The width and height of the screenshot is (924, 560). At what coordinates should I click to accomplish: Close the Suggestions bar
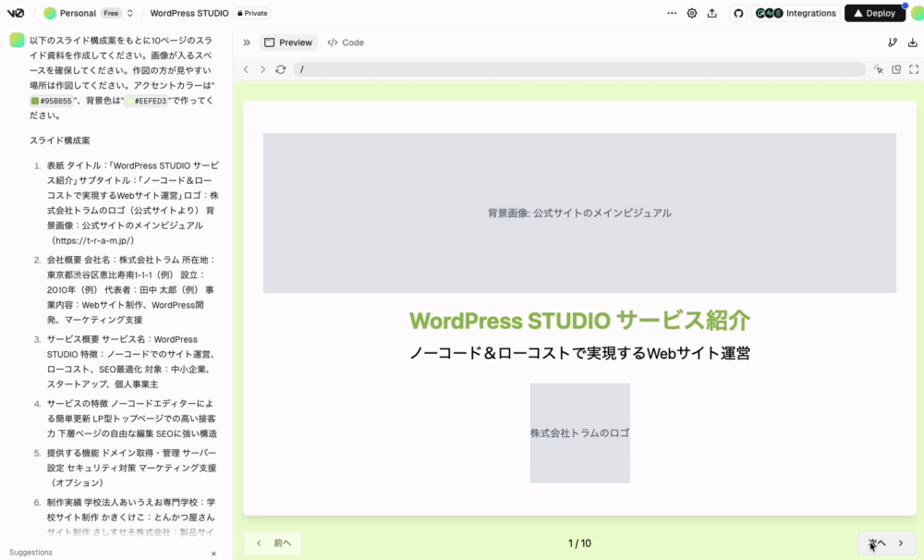[x=214, y=554]
